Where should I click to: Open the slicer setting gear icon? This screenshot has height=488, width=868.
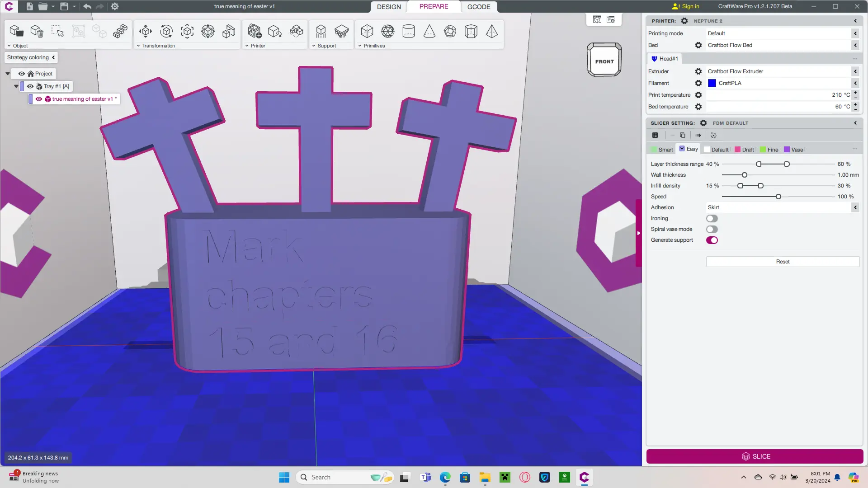[703, 123]
